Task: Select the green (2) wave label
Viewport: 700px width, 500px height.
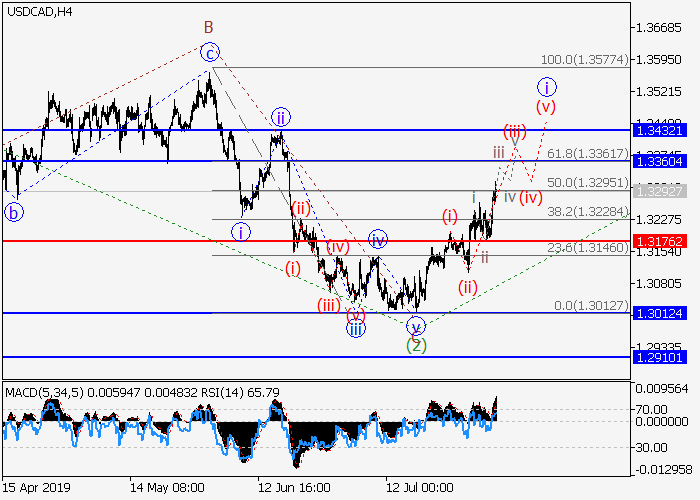Action: (x=416, y=345)
